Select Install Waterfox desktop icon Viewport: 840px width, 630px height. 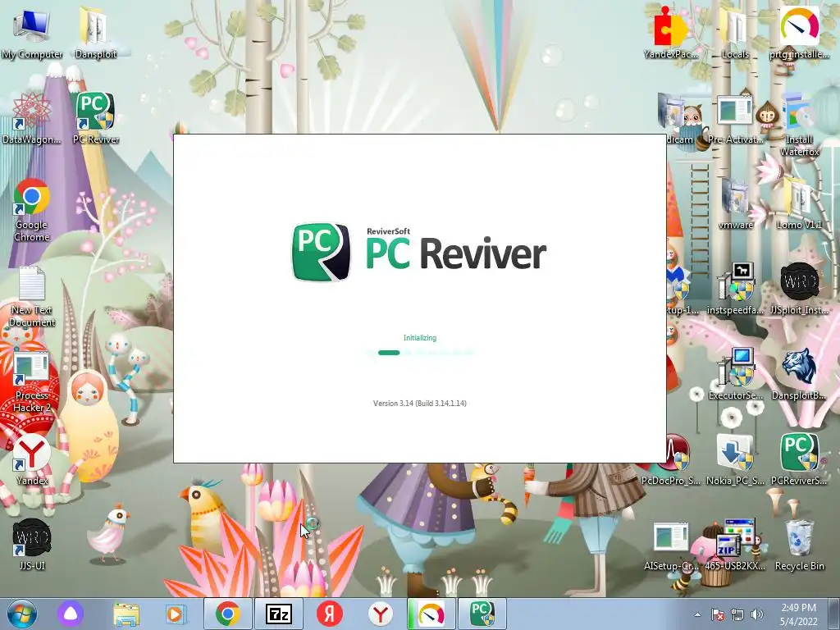799,125
